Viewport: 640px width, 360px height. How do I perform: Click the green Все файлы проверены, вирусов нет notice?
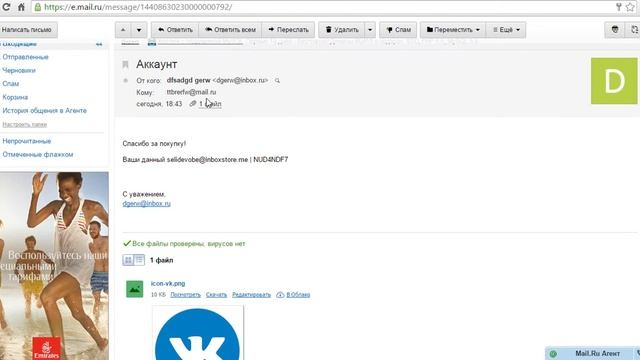pyautogui.click(x=184, y=244)
